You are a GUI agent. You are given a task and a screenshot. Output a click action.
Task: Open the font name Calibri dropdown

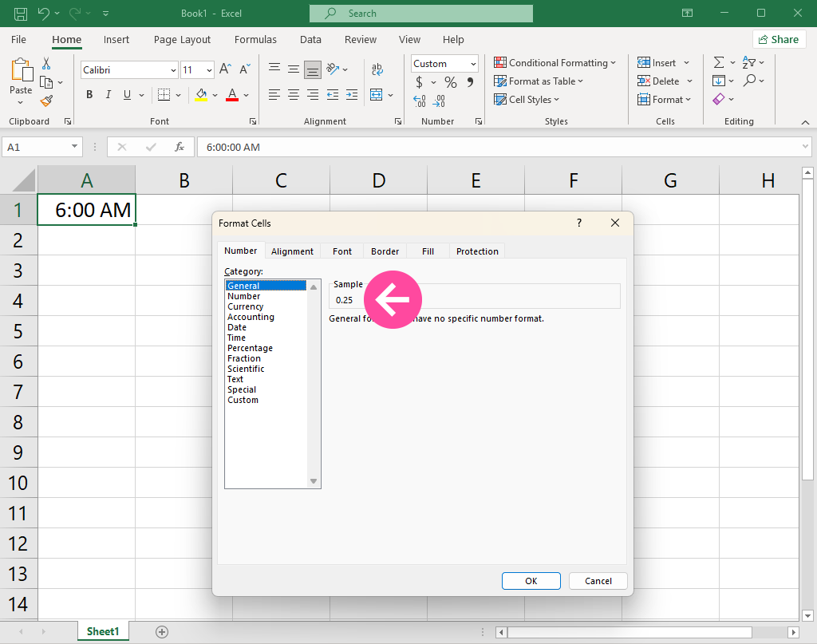173,69
